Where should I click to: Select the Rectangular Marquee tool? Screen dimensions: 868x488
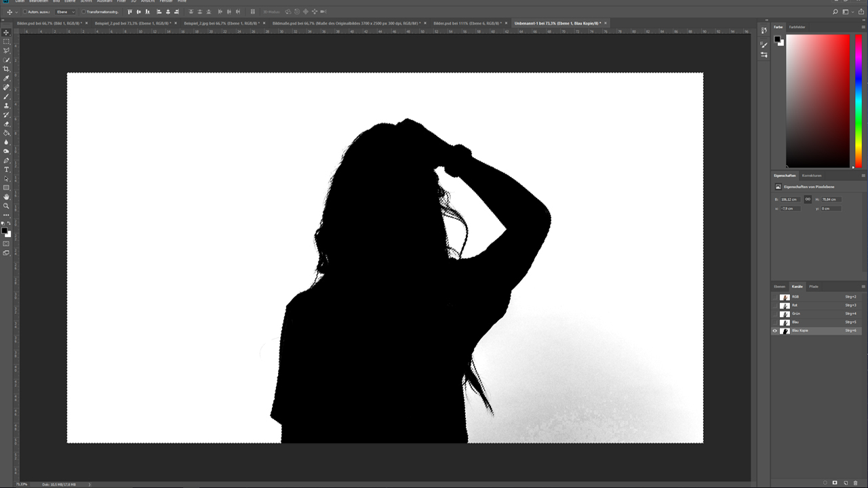pyautogui.click(x=7, y=41)
